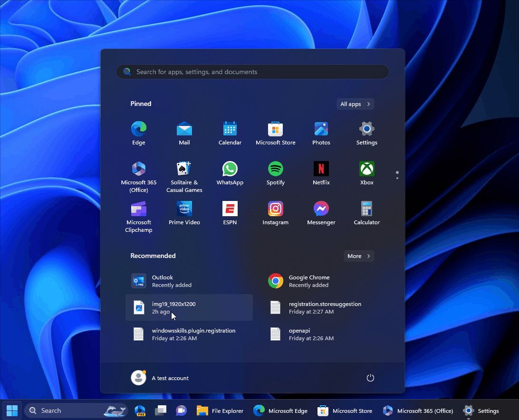Expand More recommended items
The image size is (519, 420).
pyautogui.click(x=359, y=256)
